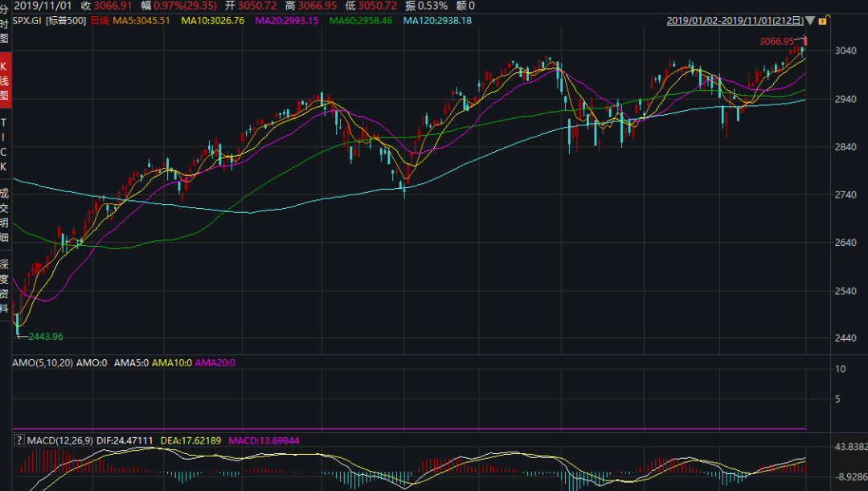Click the 日线 period label
The image size is (868, 491).
point(100,20)
